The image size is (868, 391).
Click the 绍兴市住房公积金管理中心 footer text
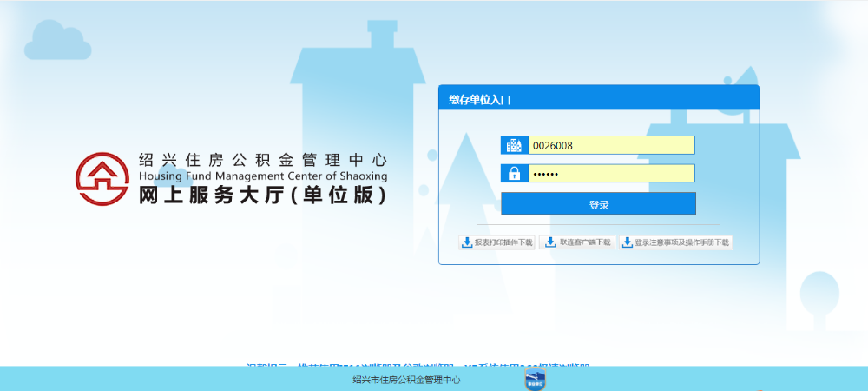tap(406, 380)
